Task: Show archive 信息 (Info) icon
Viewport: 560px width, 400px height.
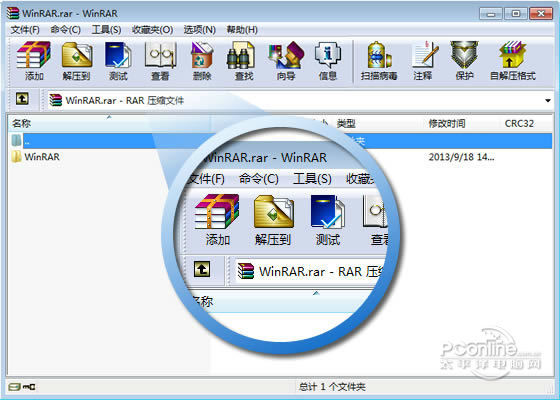Action: (328, 60)
